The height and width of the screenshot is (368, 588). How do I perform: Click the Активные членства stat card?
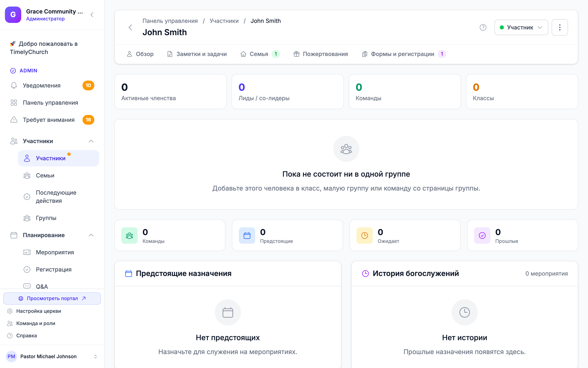(170, 92)
